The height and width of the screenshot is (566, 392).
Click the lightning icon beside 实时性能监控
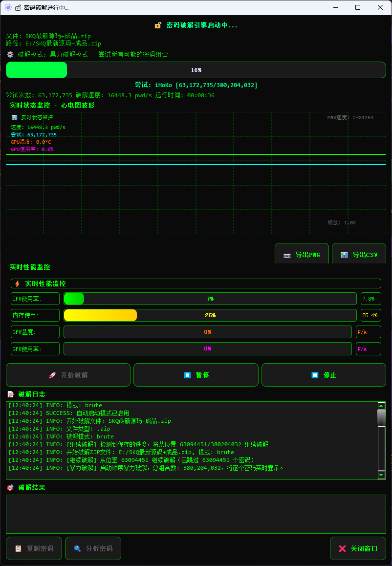pyautogui.click(x=17, y=283)
